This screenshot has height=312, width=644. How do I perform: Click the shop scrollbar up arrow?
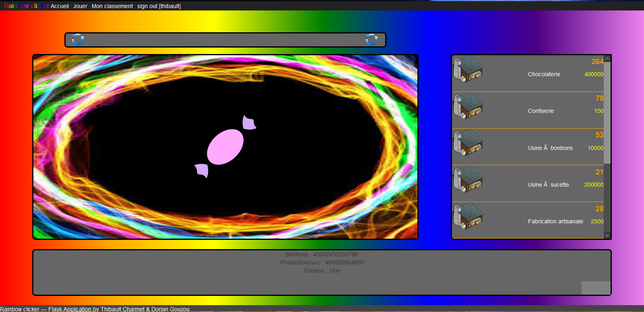(607, 59)
